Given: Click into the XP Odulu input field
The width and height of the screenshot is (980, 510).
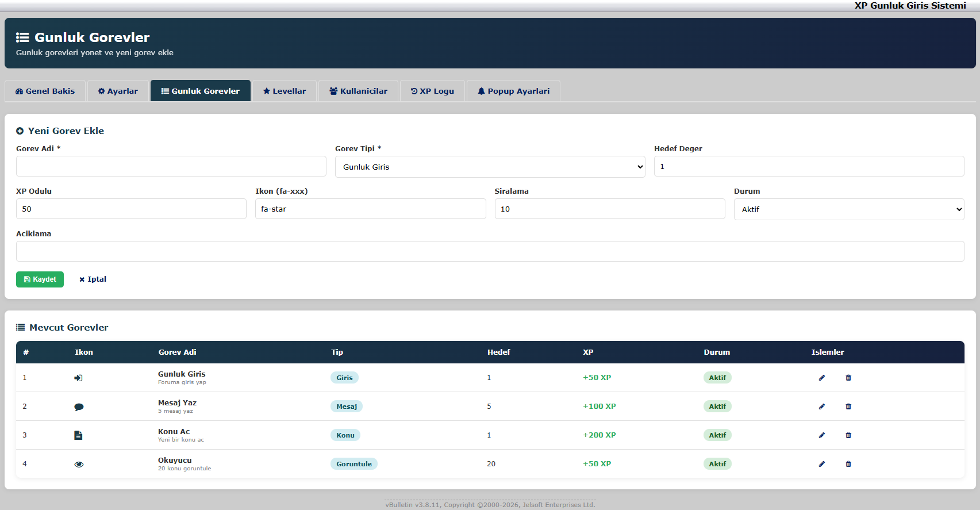Looking at the screenshot, I should 131,209.
